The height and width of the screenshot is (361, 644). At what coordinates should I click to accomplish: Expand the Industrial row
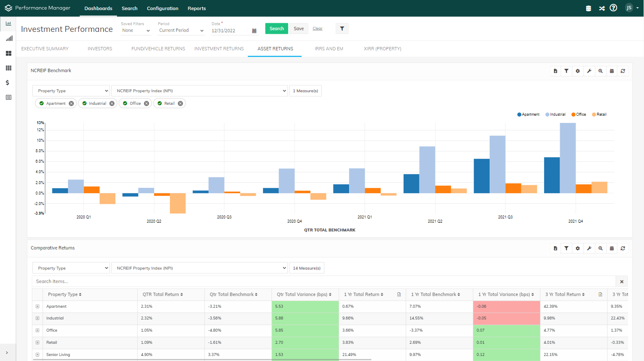click(x=37, y=318)
